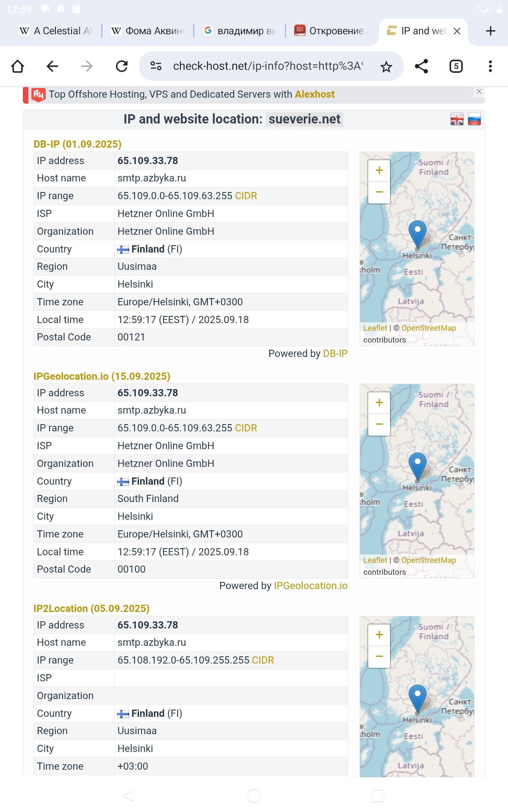Open browser three-dot overflow menu
The width and height of the screenshot is (508, 812).
pos(490,66)
